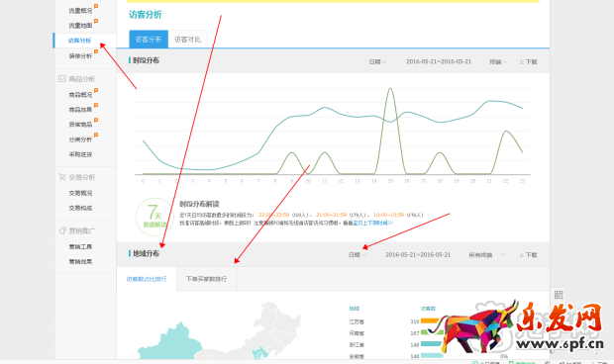Switch to the 访客对比 tab
The image size is (614, 364).
point(187,40)
